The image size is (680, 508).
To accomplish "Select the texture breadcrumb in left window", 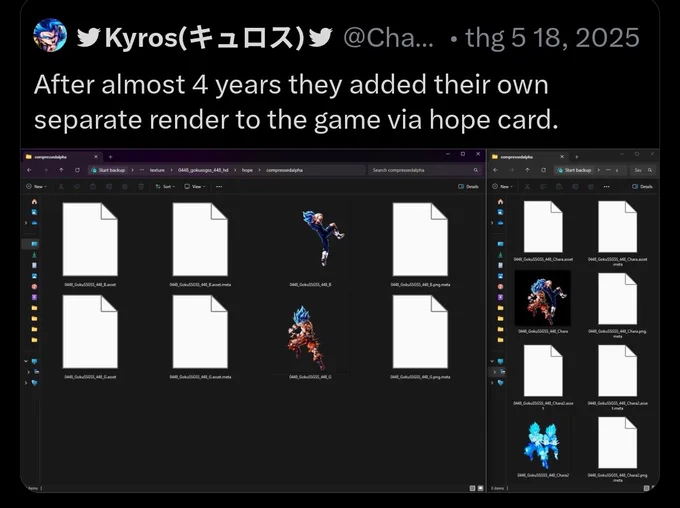I will [x=157, y=170].
